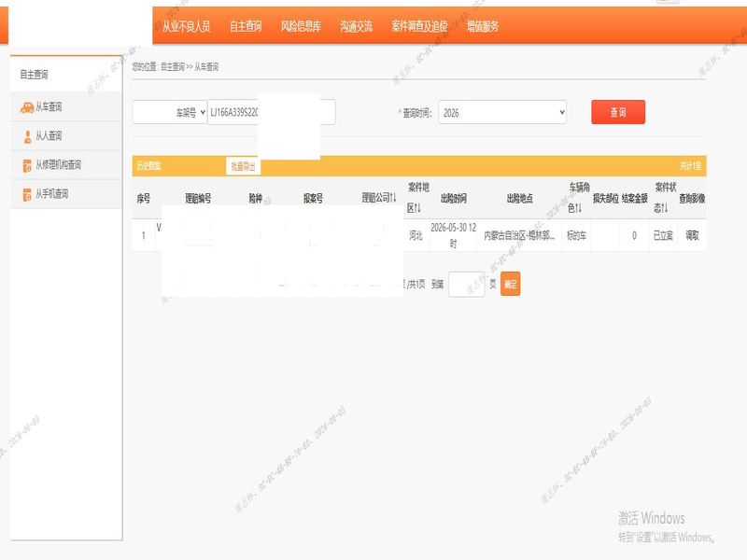
Task: Click the car icon beside 从车查询
Action: pos(27,107)
